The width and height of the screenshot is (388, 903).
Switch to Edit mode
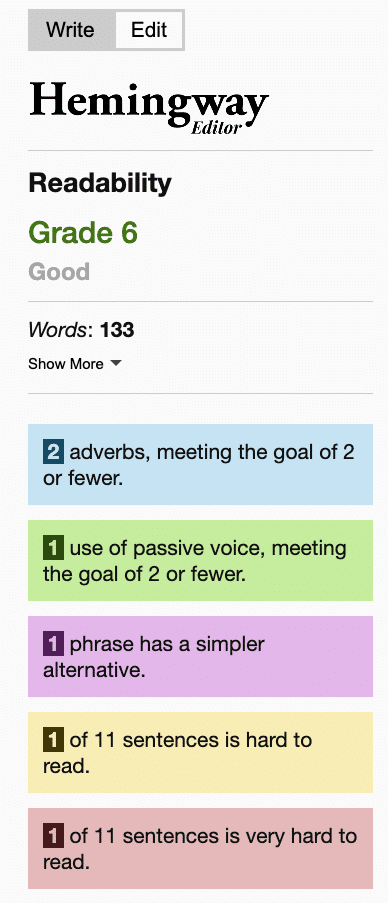149,30
